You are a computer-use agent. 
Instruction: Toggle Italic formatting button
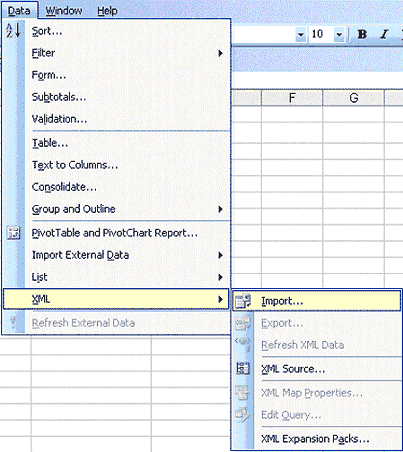point(384,34)
